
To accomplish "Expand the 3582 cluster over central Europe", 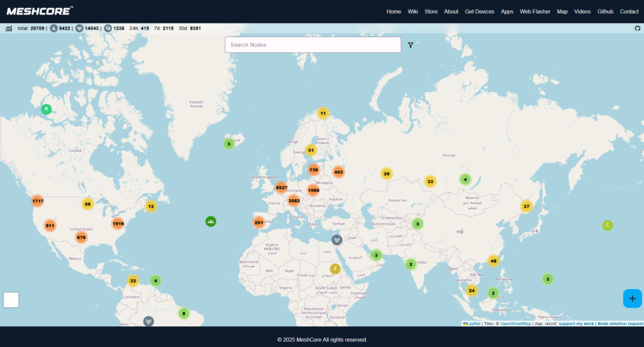I will pyautogui.click(x=294, y=201).
